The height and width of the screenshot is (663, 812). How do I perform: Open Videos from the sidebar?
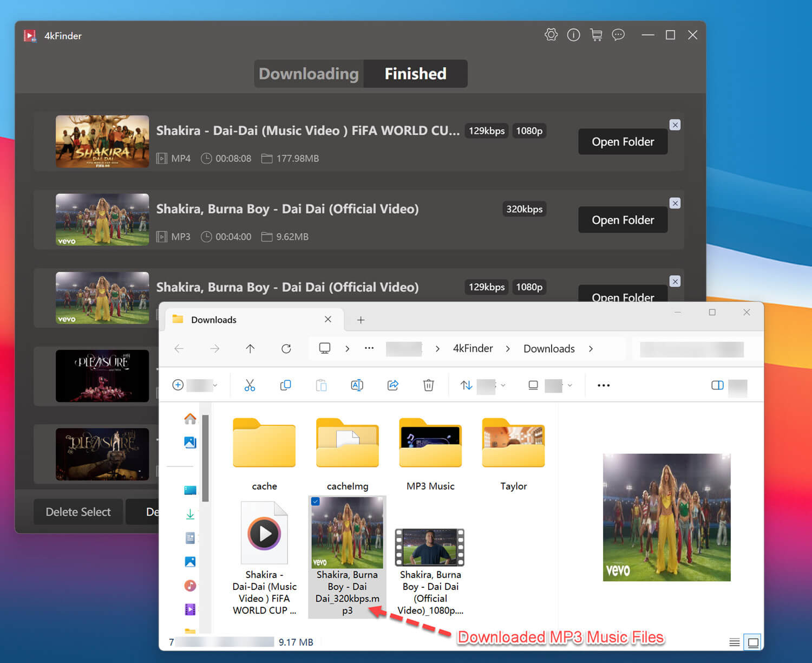tap(190, 609)
